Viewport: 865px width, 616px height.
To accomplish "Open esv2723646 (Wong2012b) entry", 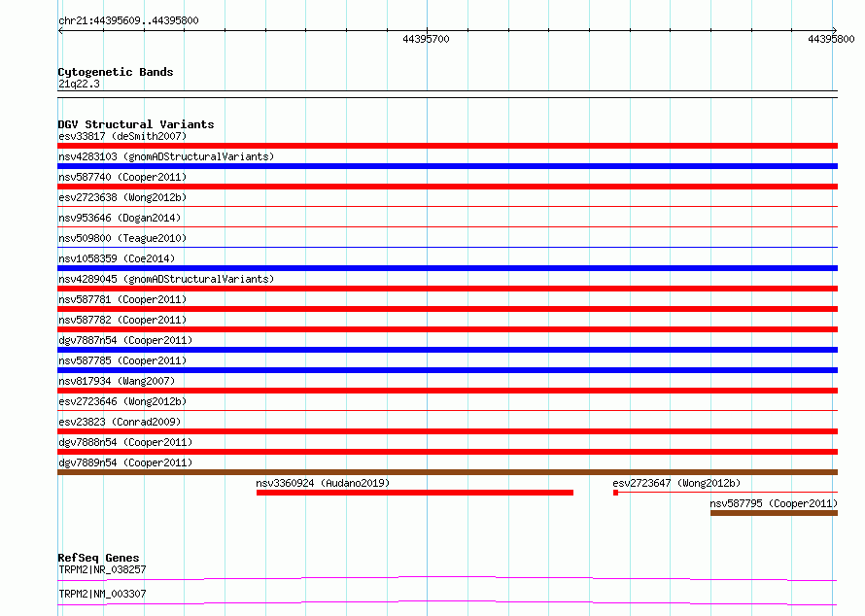I will 122,401.
